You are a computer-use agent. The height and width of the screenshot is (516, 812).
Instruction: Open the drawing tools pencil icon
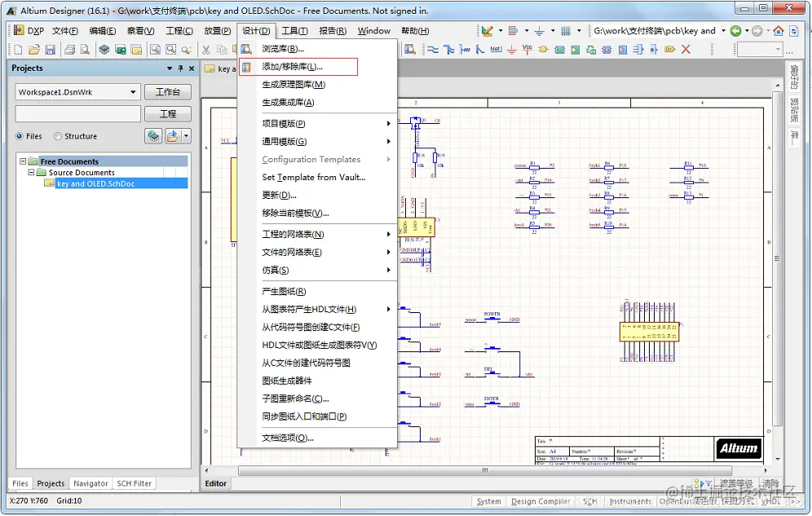(x=487, y=31)
